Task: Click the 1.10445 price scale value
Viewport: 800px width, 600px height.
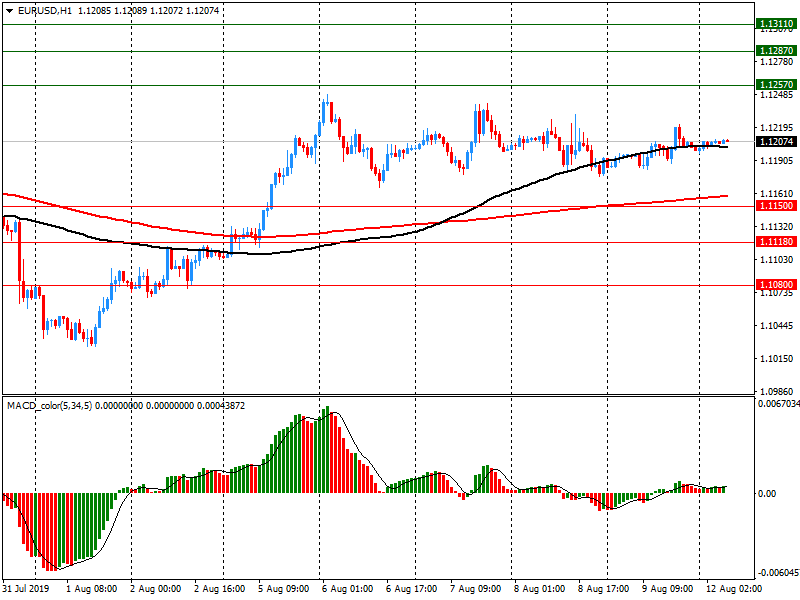Action: 777,326
